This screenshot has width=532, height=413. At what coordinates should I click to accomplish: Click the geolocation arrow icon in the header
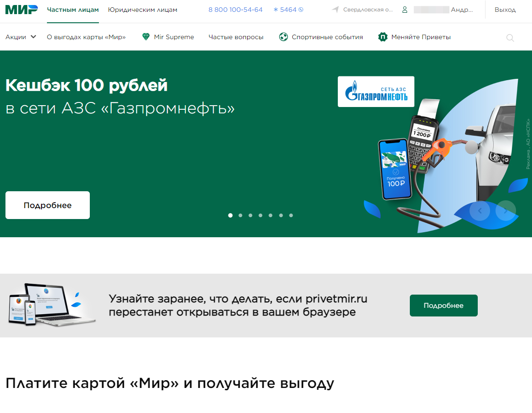pyautogui.click(x=336, y=9)
